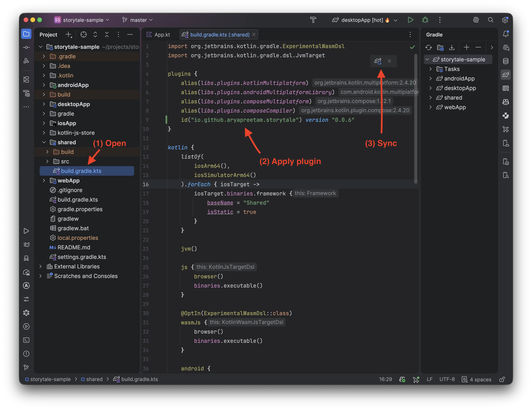The width and height of the screenshot is (532, 410).
Task: Open the master branch dropdown
Action: (137, 20)
